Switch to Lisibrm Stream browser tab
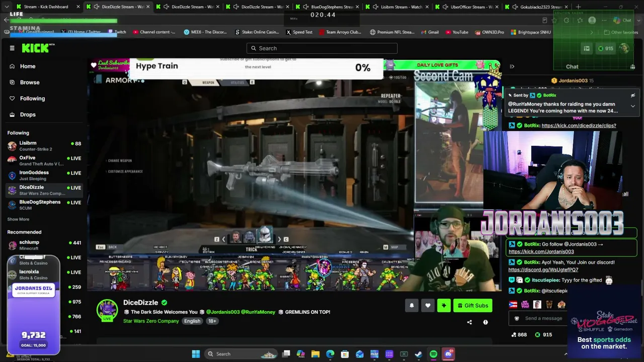This screenshot has width=644, height=362. pyautogui.click(x=397, y=7)
